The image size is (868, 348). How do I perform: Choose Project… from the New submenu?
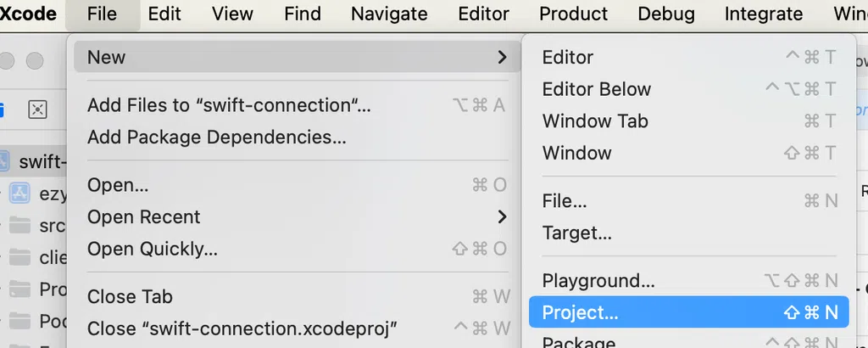688,312
